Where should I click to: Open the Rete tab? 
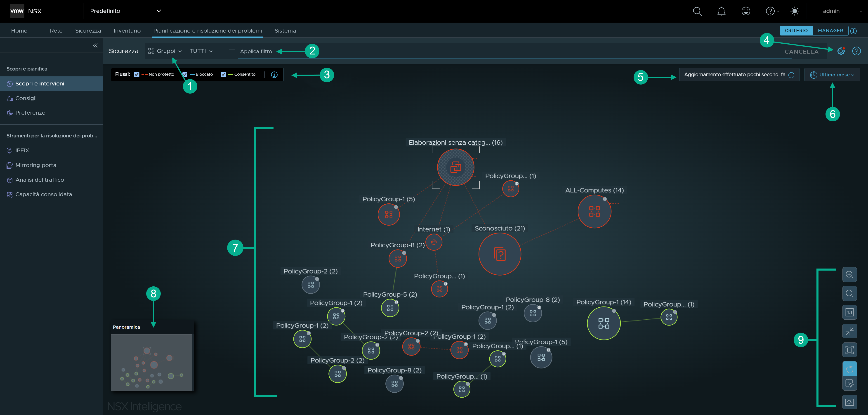(x=56, y=31)
